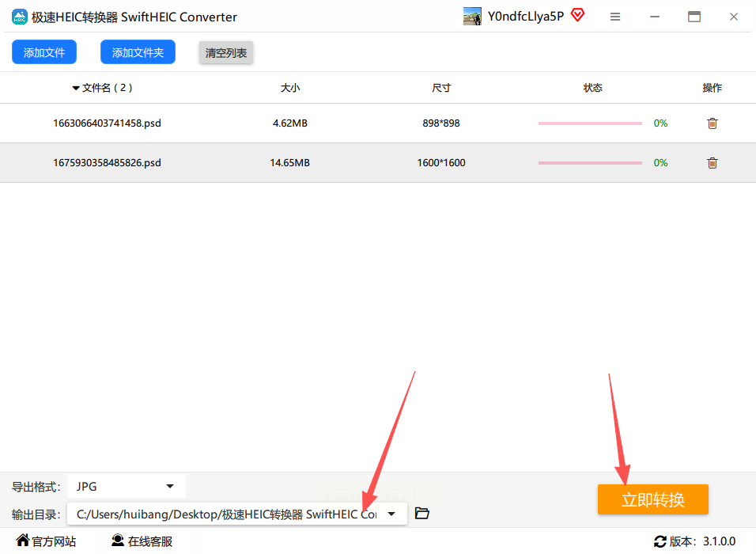The height and width of the screenshot is (554, 756).
Task: Click the home icon for official website
Action: pyautogui.click(x=23, y=540)
